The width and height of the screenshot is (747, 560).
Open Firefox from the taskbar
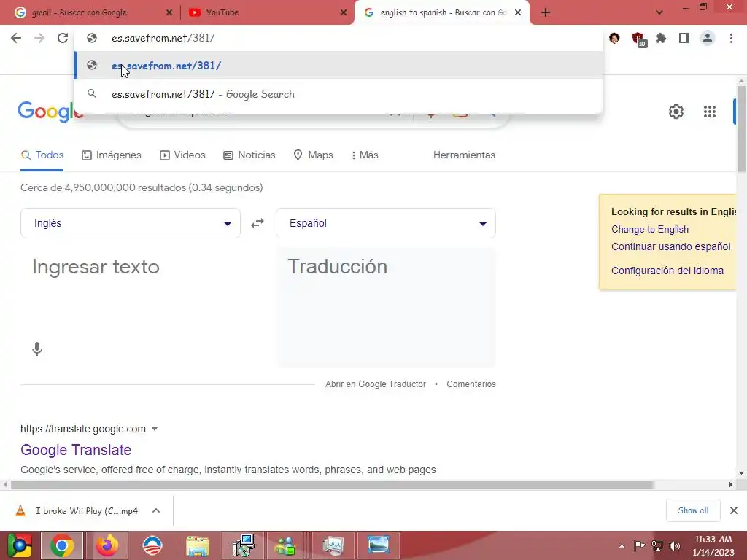[107, 545]
